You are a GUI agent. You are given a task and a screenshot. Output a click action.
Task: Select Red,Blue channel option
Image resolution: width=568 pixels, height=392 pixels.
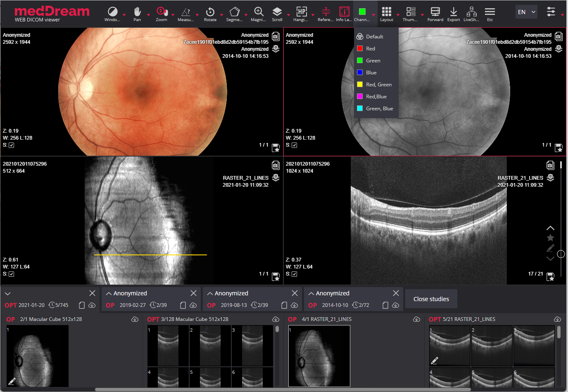click(376, 97)
